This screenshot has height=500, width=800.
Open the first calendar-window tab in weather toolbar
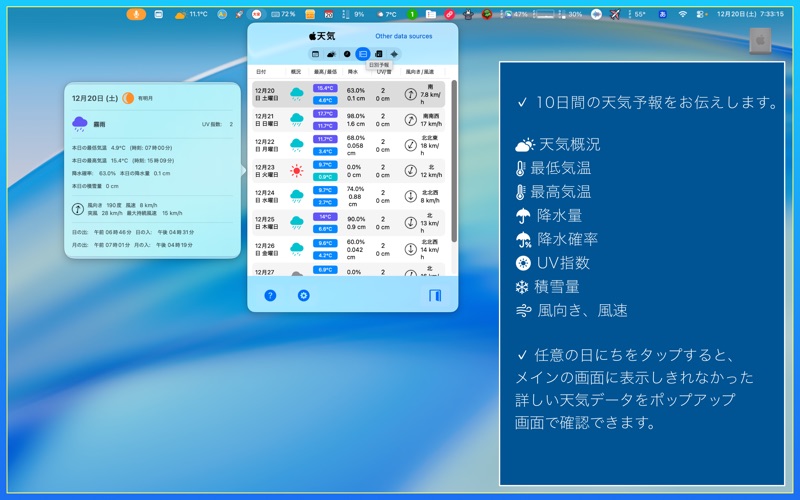point(315,54)
